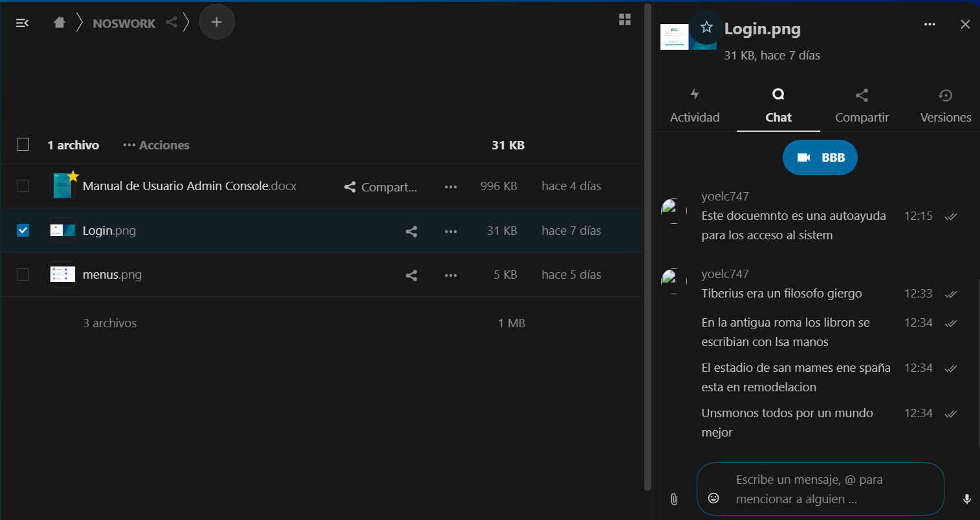The height and width of the screenshot is (520, 980).
Task: Click Manual de Usuario Admin Console.docx name
Action: pyautogui.click(x=190, y=186)
